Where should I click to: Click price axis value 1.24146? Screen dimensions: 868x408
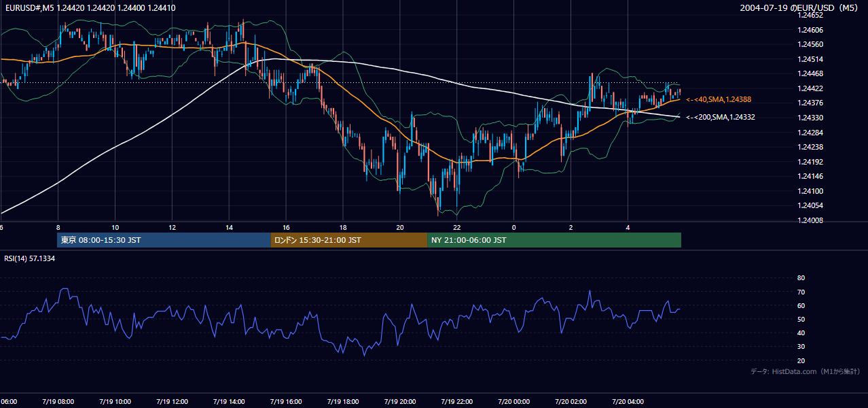pyautogui.click(x=810, y=176)
